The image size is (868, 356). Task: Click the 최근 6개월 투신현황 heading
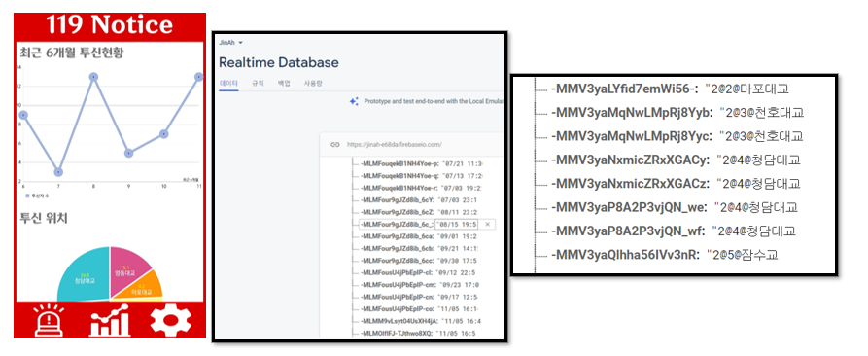(72, 53)
